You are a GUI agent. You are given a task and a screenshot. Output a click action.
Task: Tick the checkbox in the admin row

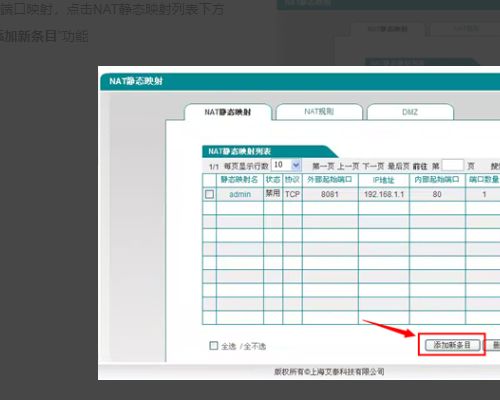coord(210,194)
